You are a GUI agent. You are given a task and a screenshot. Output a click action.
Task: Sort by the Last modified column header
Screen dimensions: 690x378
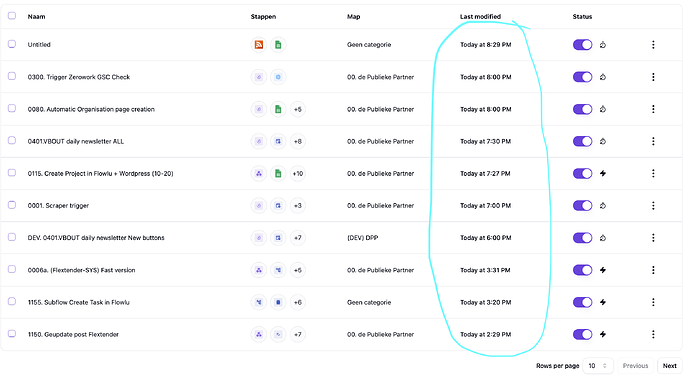point(480,17)
